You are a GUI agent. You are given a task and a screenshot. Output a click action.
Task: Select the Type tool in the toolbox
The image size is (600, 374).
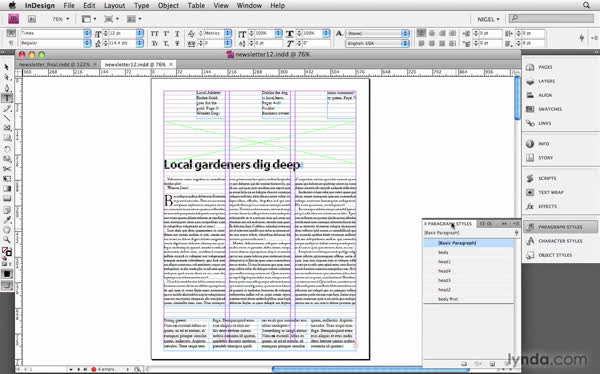point(7,98)
